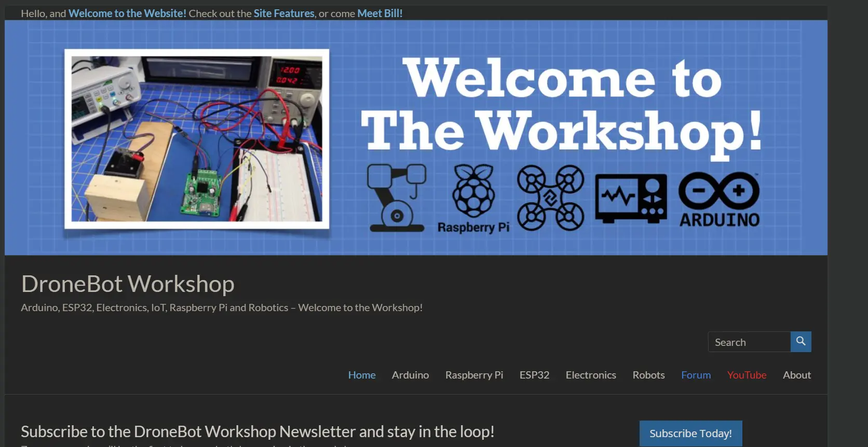
Task: Click the site tagline starting 'Arduino, ESP32, Electronics'
Action: 222,308
